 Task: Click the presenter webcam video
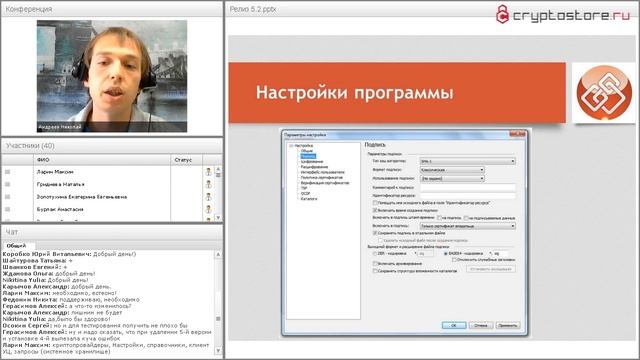click(x=112, y=76)
